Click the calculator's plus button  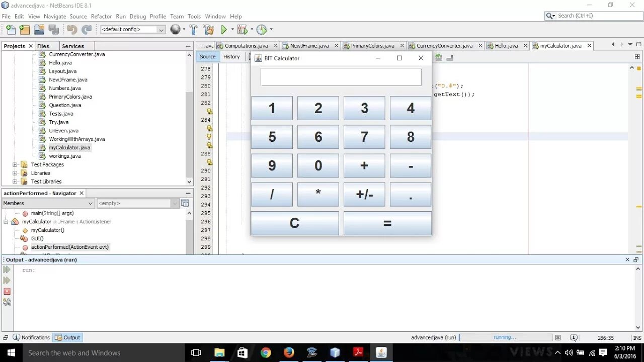[364, 165]
